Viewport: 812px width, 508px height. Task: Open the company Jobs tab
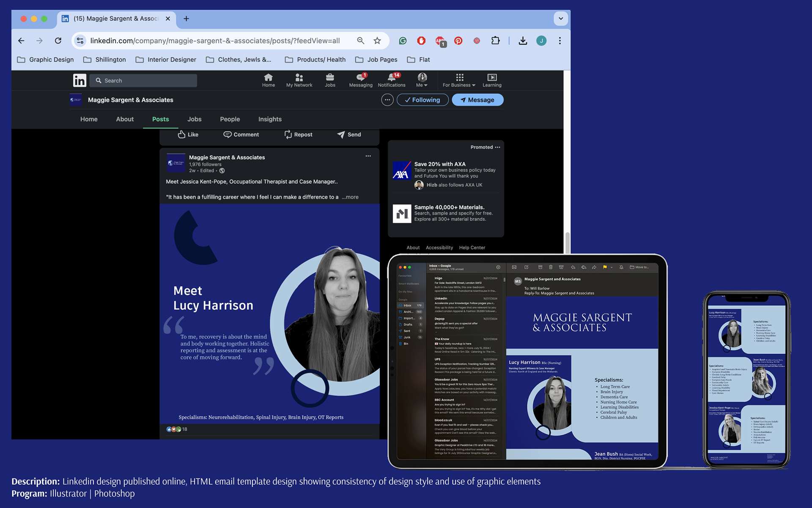click(x=194, y=119)
